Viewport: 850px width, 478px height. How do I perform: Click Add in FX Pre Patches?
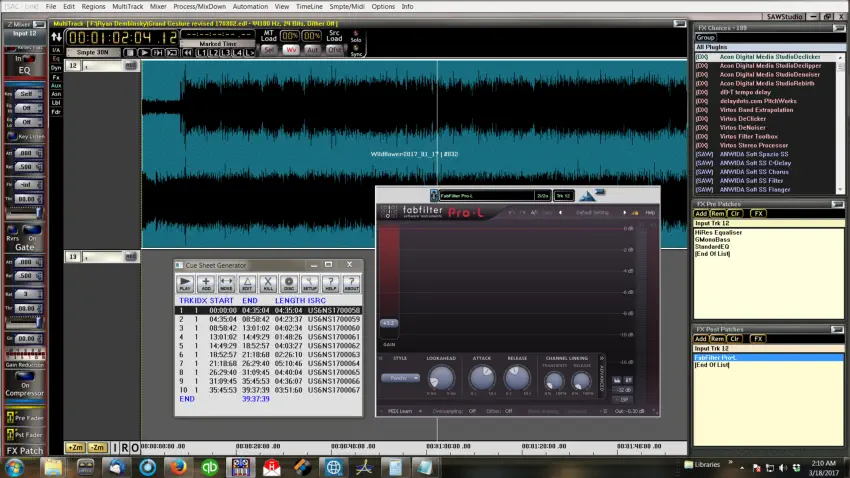701,213
